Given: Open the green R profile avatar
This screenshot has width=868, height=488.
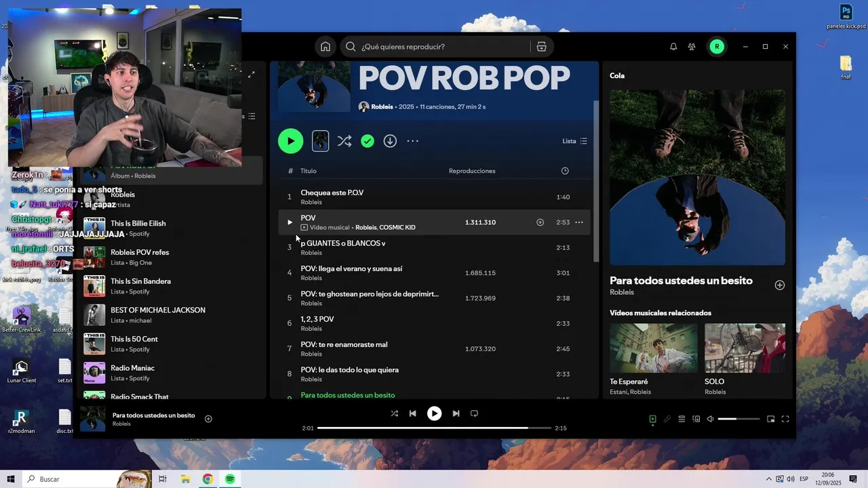Looking at the screenshot, I should (x=717, y=47).
